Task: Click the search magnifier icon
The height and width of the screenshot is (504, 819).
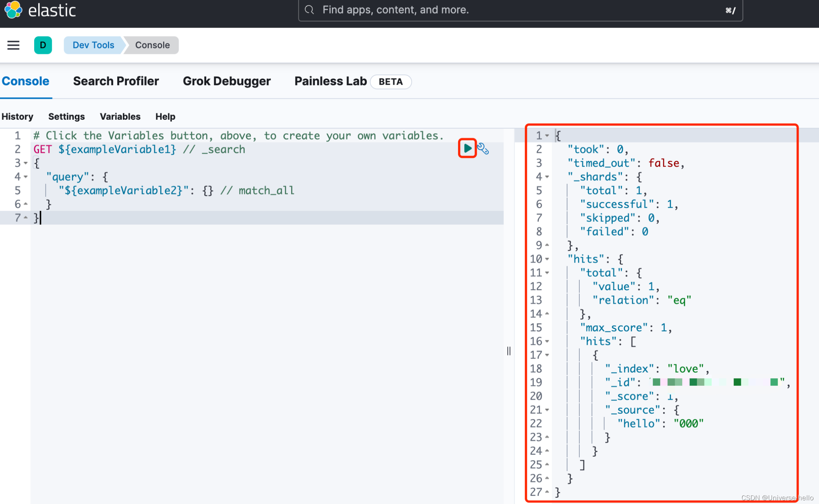Action: tap(309, 10)
